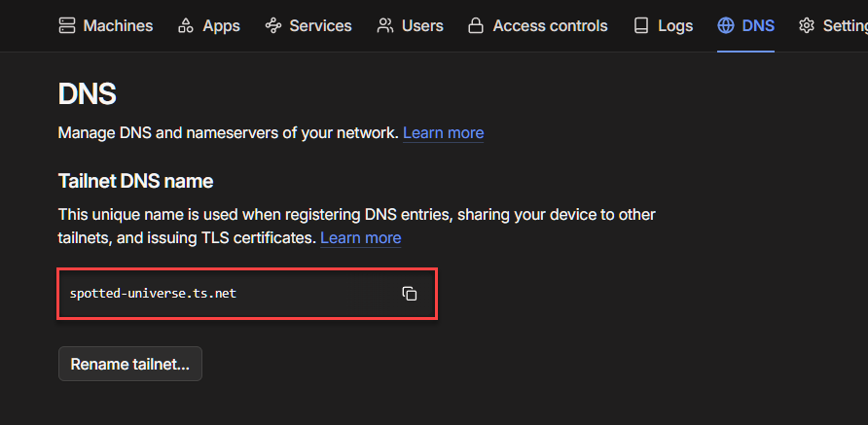Switch to the Apps tab

221,26
